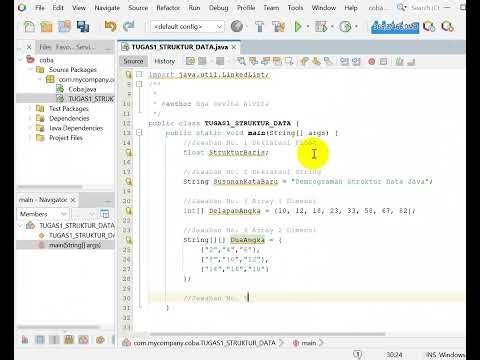Click the Debug Project icon
480x360 pixels.
pos(321,26)
